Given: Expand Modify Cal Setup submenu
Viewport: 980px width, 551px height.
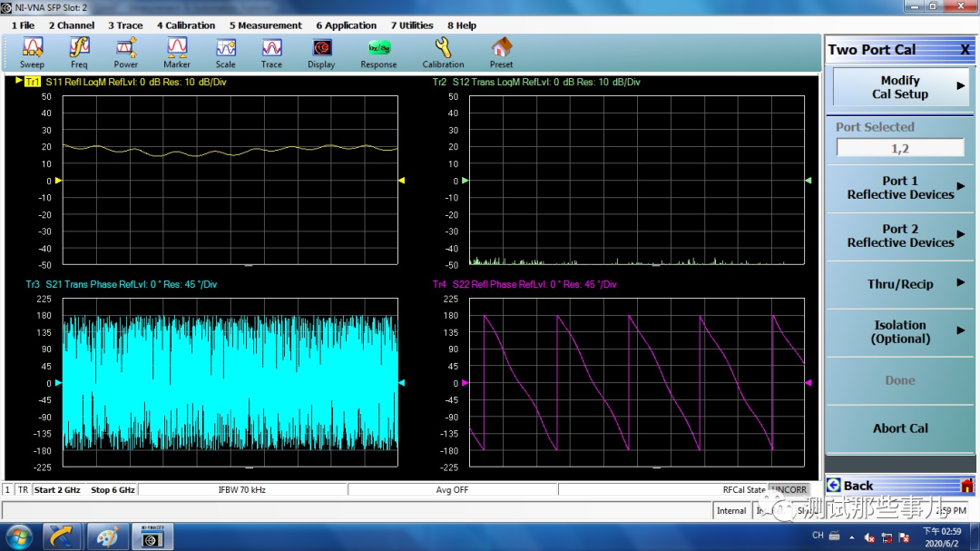Looking at the screenshot, I should pos(900,87).
